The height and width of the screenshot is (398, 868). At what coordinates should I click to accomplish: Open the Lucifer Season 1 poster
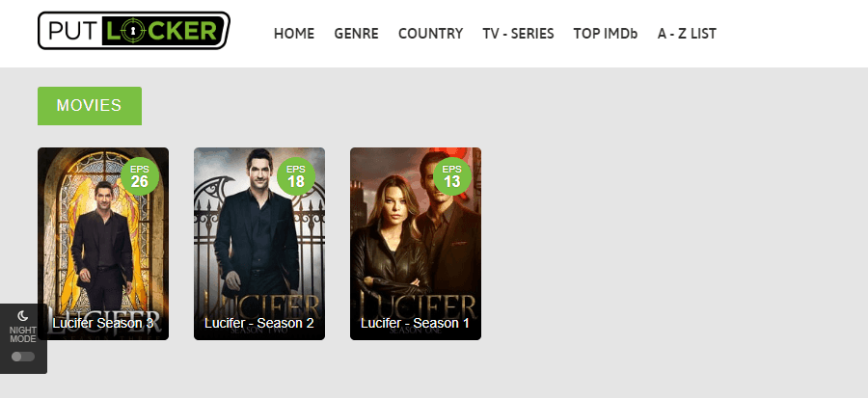(x=415, y=244)
